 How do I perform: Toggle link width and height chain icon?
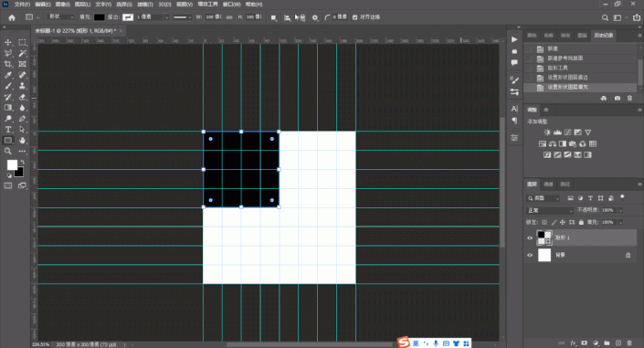point(229,17)
